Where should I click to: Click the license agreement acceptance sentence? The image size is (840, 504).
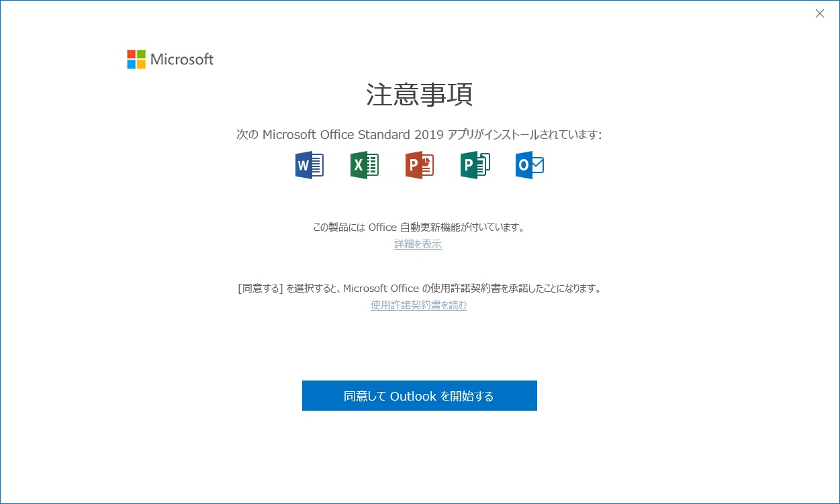click(419, 289)
